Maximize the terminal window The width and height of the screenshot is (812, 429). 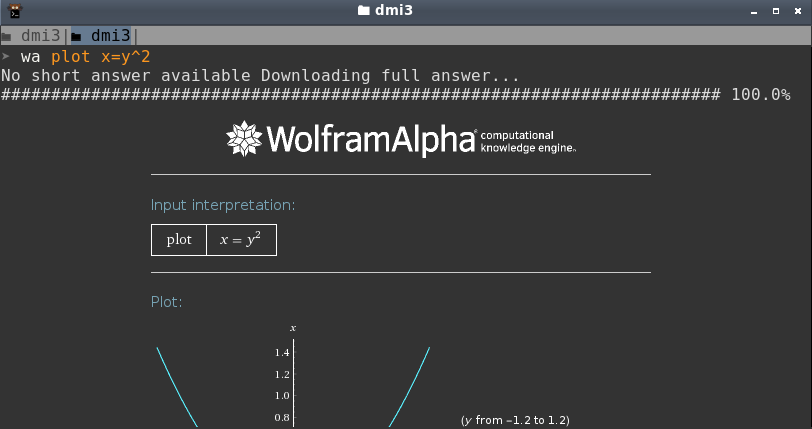point(776,11)
